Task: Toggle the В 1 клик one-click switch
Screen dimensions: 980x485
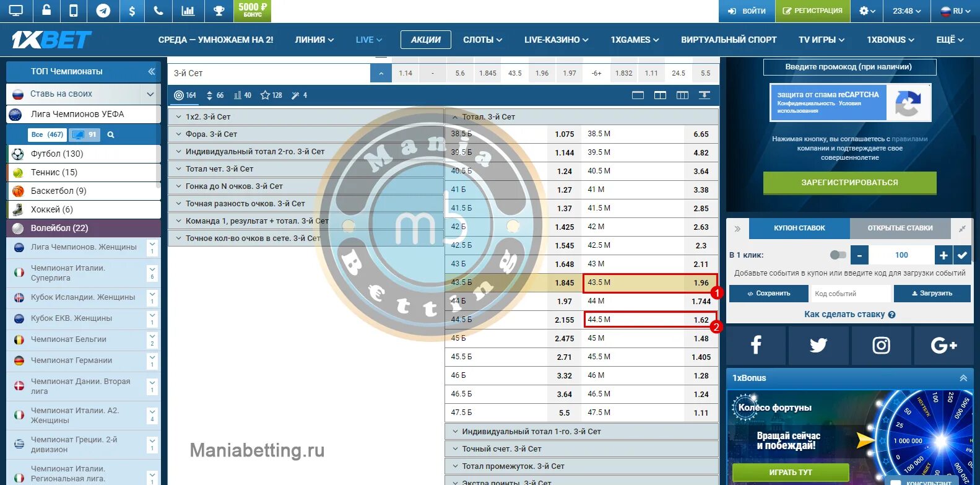Action: 838,255
